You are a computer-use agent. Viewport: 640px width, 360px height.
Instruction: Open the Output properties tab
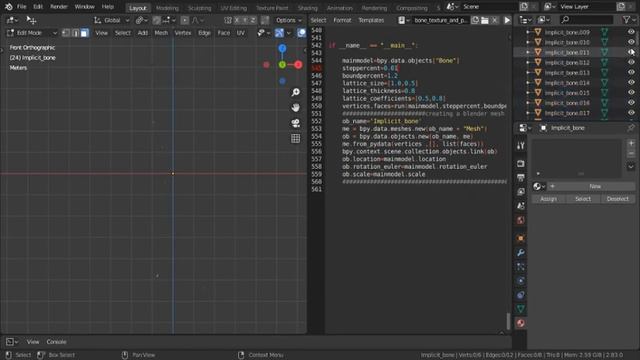tap(520, 178)
